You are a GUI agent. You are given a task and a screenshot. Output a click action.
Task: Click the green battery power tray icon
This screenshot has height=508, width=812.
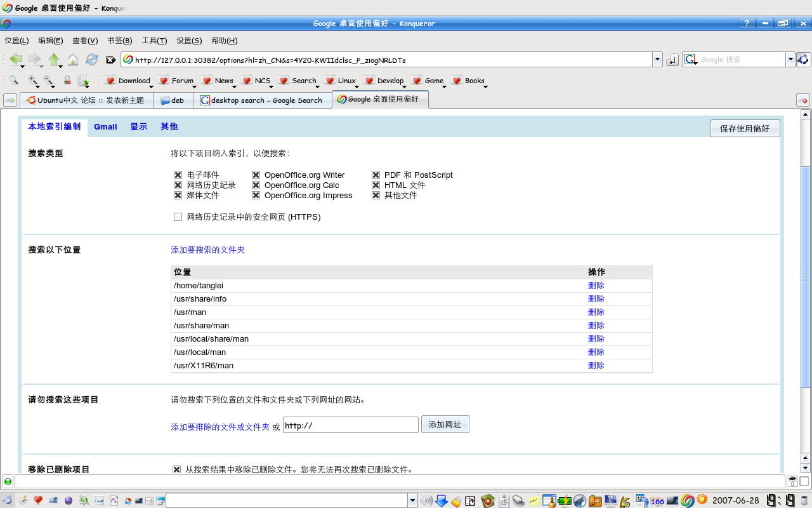click(565, 501)
